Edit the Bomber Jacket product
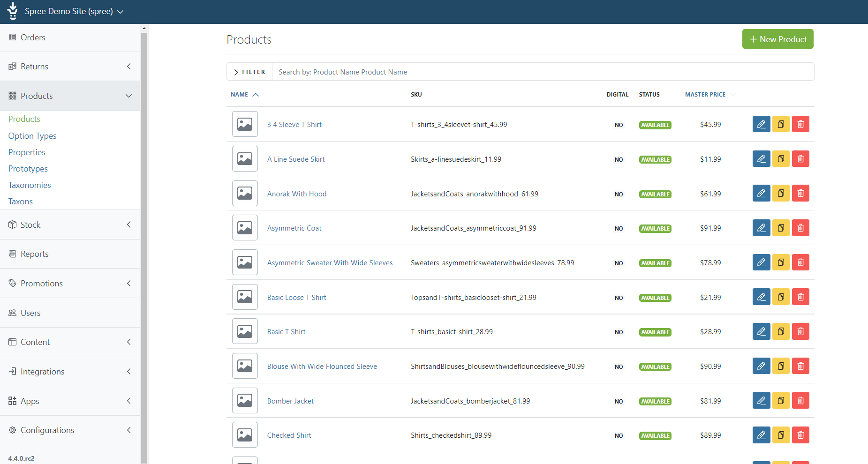Image resolution: width=868 pixels, height=464 pixels. coord(761,400)
